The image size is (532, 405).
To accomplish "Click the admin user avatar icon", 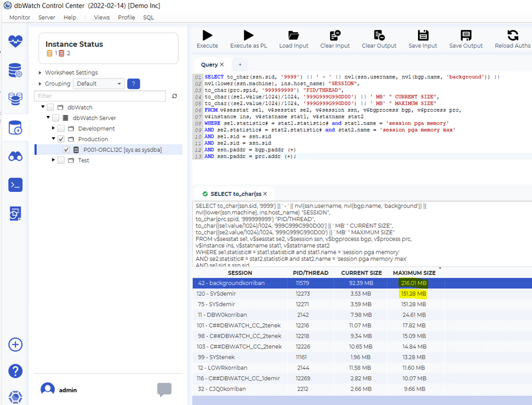I will click(47, 389).
